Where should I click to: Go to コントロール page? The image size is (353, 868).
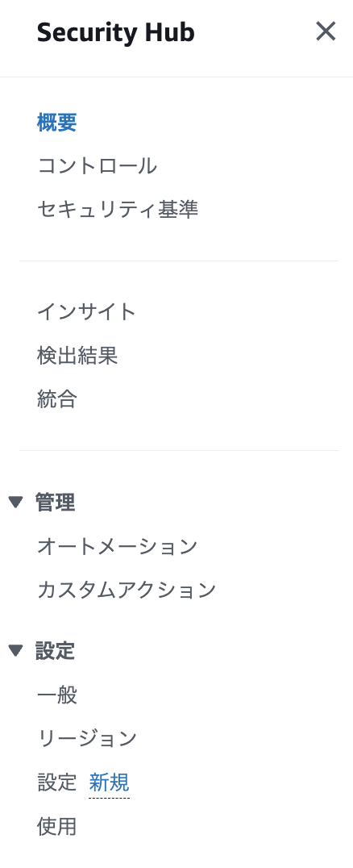point(97,166)
